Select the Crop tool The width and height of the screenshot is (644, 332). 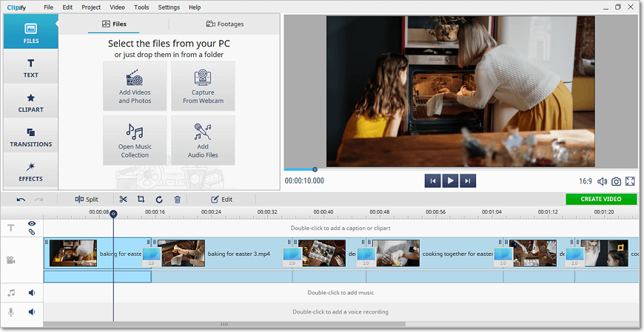pyautogui.click(x=141, y=200)
